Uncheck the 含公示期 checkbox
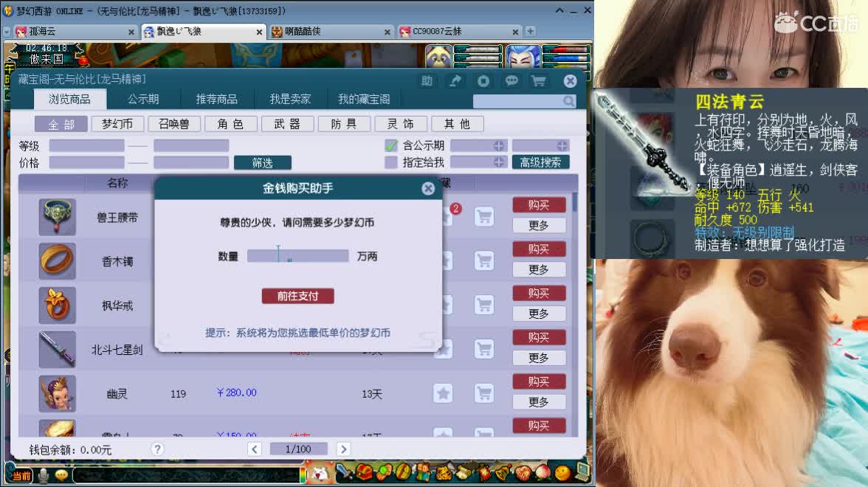Screen dimensions: 868x487 tap(391, 145)
